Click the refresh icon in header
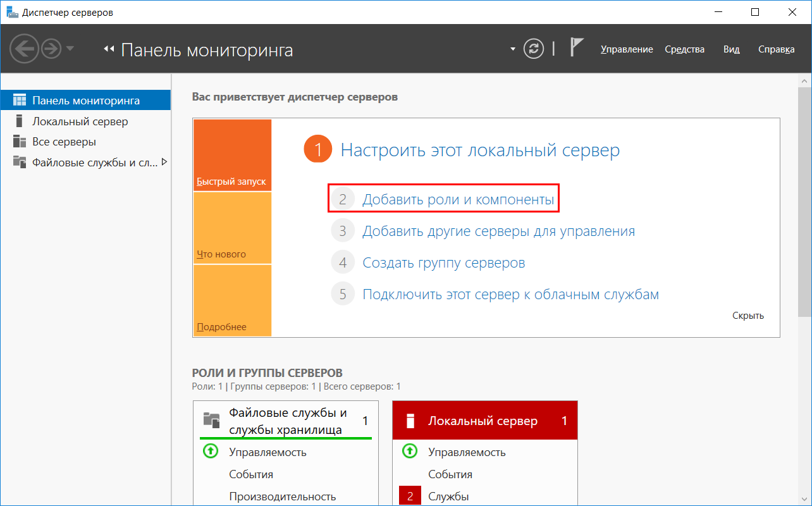812x506 pixels. 534,49
